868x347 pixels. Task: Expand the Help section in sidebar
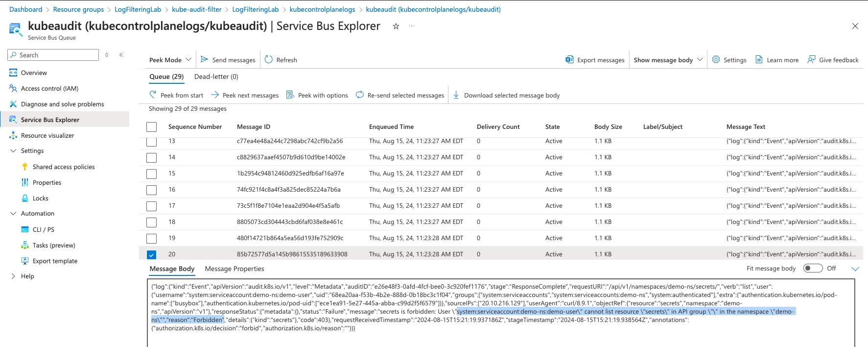pyautogui.click(x=13, y=276)
